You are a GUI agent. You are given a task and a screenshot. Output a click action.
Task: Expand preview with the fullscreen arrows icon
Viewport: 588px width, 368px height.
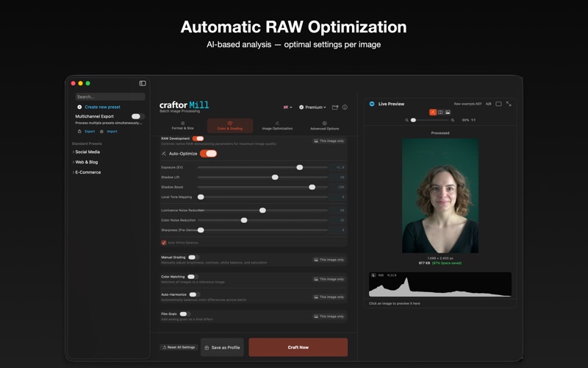point(509,104)
